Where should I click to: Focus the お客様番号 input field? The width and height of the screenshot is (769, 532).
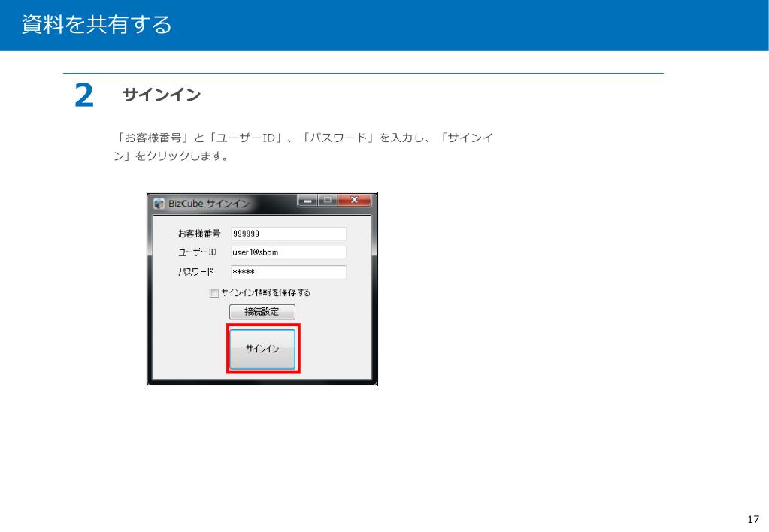coord(289,234)
